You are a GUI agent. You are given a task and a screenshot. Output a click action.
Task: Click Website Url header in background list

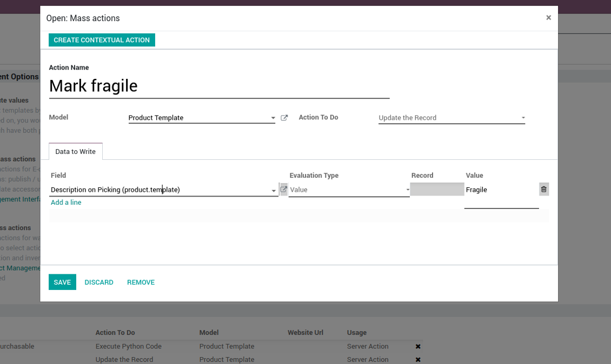point(305,333)
